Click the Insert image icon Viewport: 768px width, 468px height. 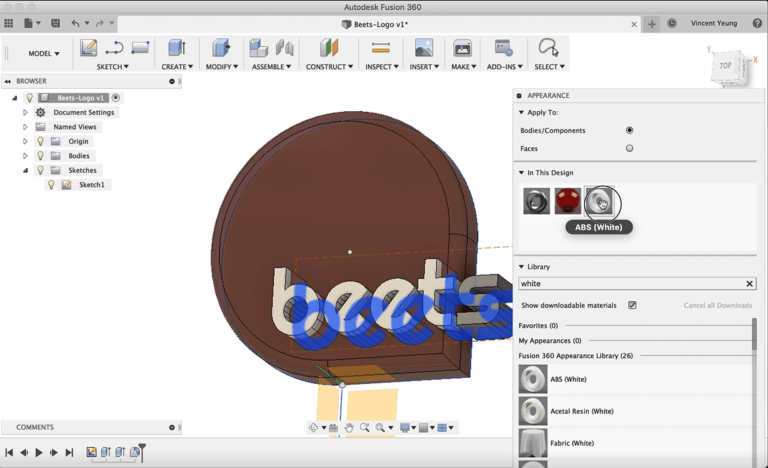424,48
